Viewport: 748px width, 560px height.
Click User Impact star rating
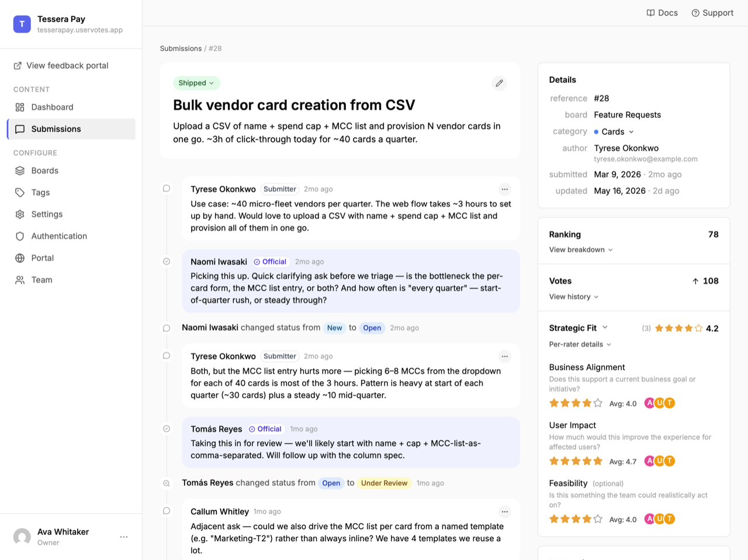[576, 461]
